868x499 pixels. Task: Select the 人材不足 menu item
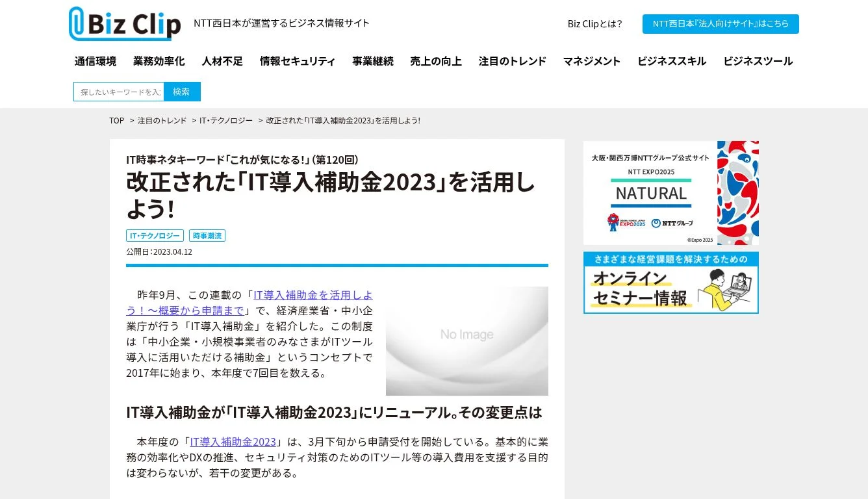click(x=222, y=61)
